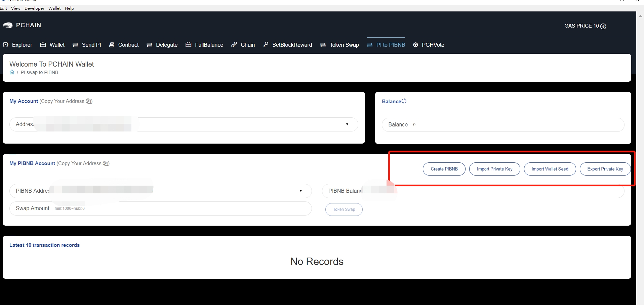Click the Import Private Key button
The height and width of the screenshot is (305, 644).
494,169
